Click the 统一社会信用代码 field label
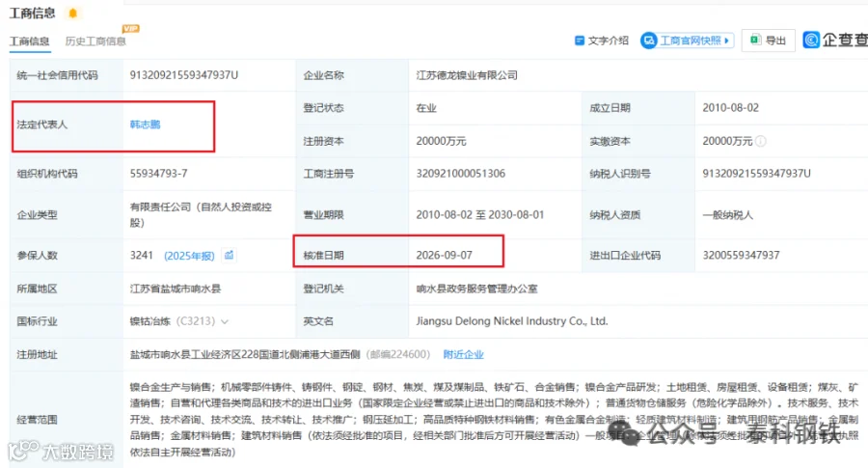 pos(57,74)
